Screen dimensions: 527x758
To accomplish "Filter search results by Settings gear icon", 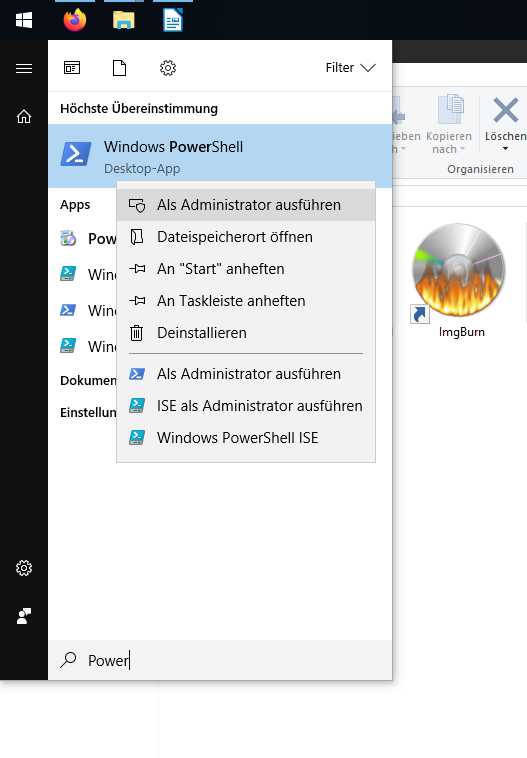I will click(168, 68).
